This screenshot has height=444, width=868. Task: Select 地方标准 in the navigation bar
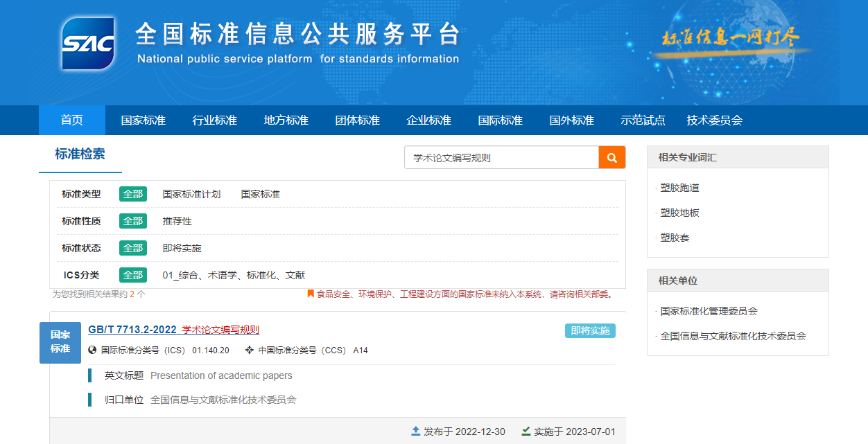[x=286, y=120]
